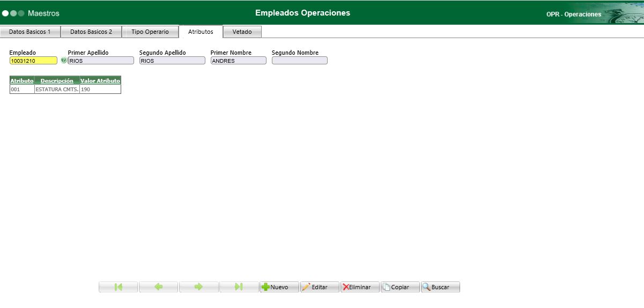Click the Segundo Apellido field
Screen dimensions: 644x308
coord(172,61)
